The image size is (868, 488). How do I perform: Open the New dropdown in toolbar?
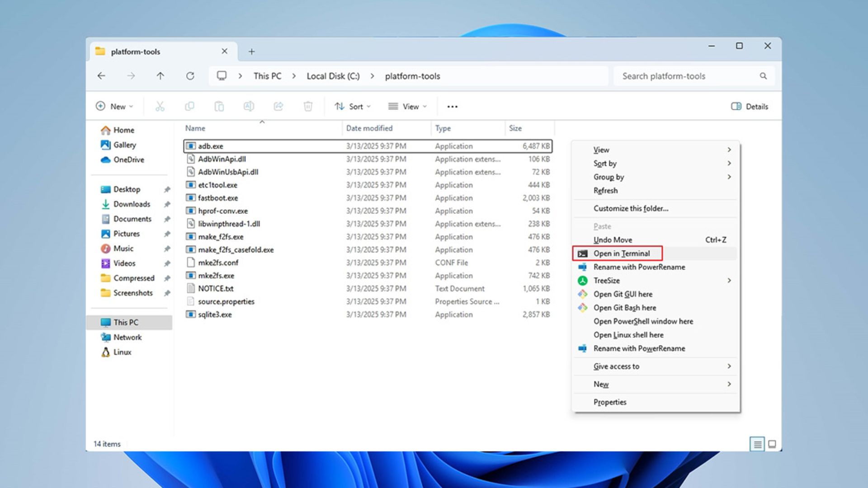115,106
